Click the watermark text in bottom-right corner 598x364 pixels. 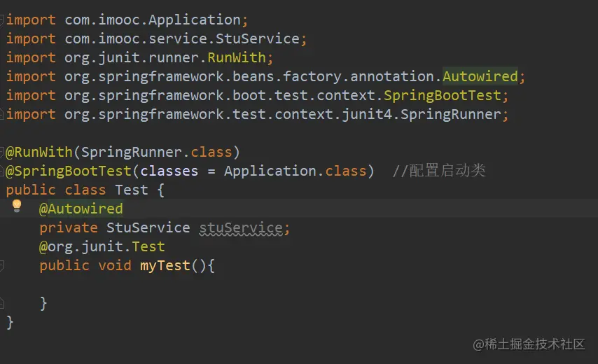(529, 344)
